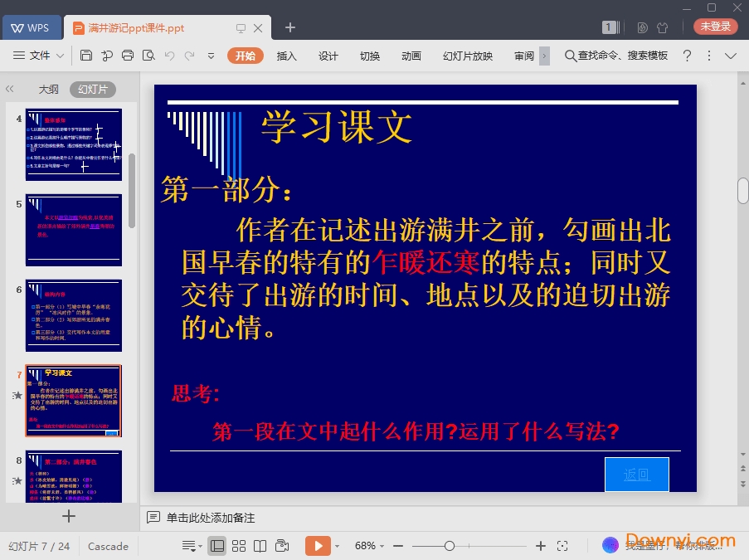This screenshot has height=560, width=749.
Task: Switch to 大纲 outline tab
Action: 48,89
